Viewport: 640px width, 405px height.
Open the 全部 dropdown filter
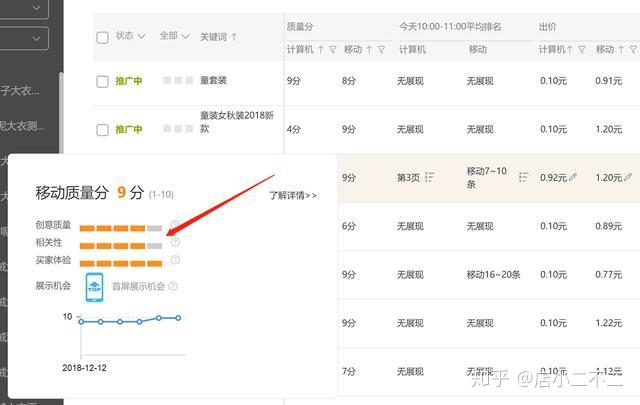point(174,36)
